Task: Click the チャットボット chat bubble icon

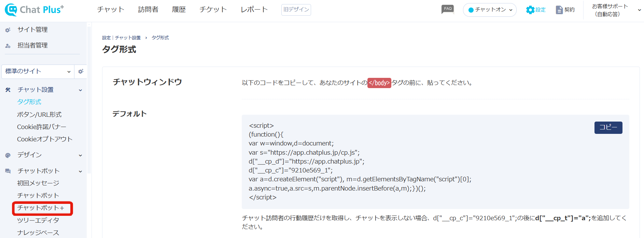Action: pyautogui.click(x=8, y=171)
